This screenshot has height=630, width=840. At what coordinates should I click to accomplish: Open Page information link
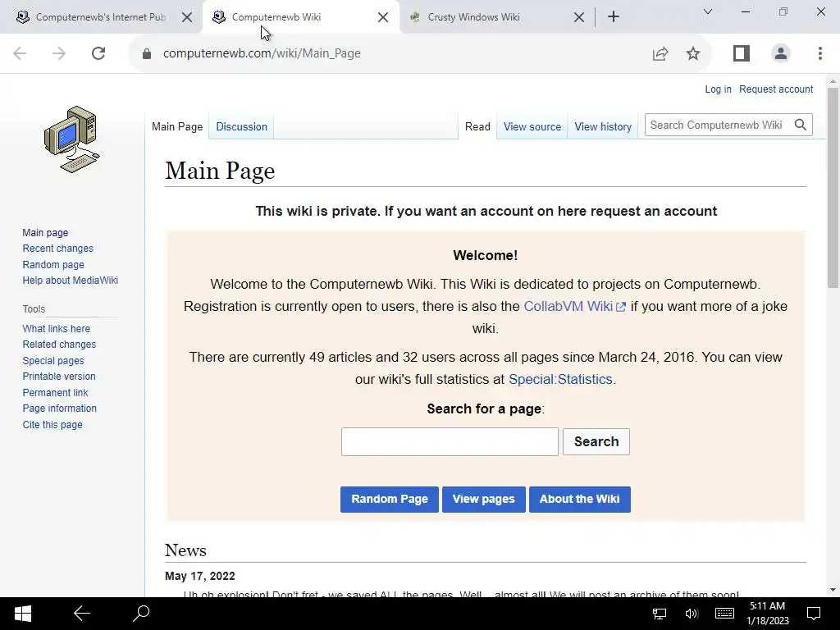[x=59, y=409]
